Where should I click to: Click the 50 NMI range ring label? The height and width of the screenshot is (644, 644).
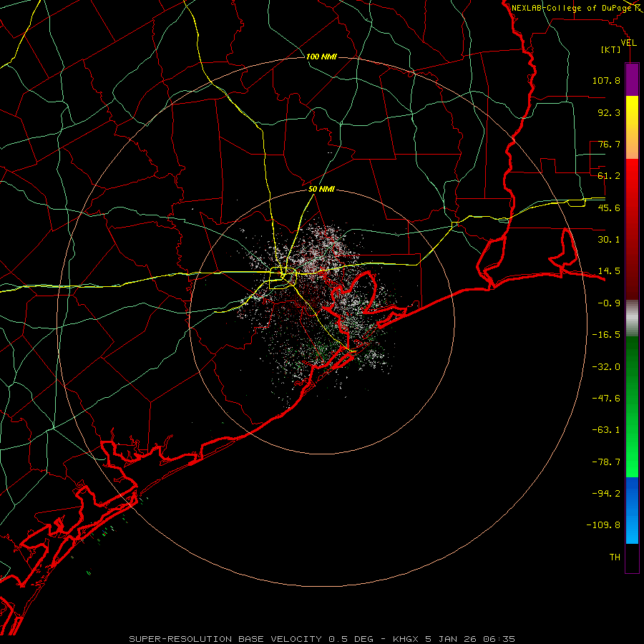point(321,190)
